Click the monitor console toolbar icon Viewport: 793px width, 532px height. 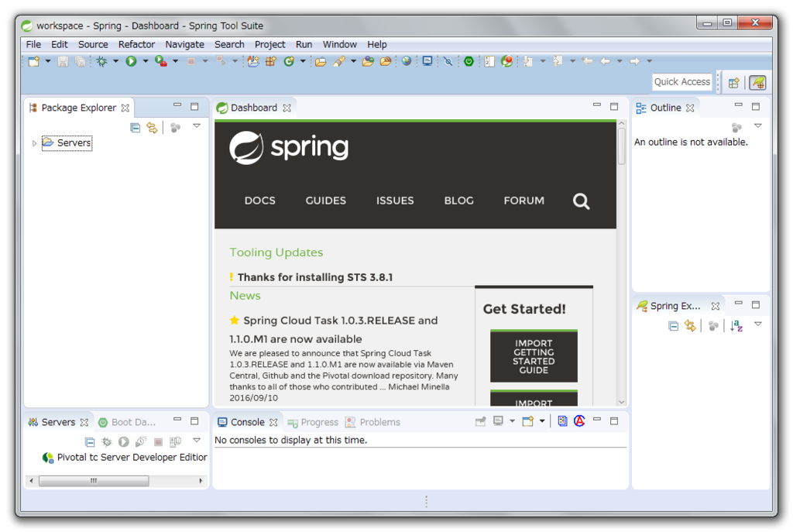427,61
